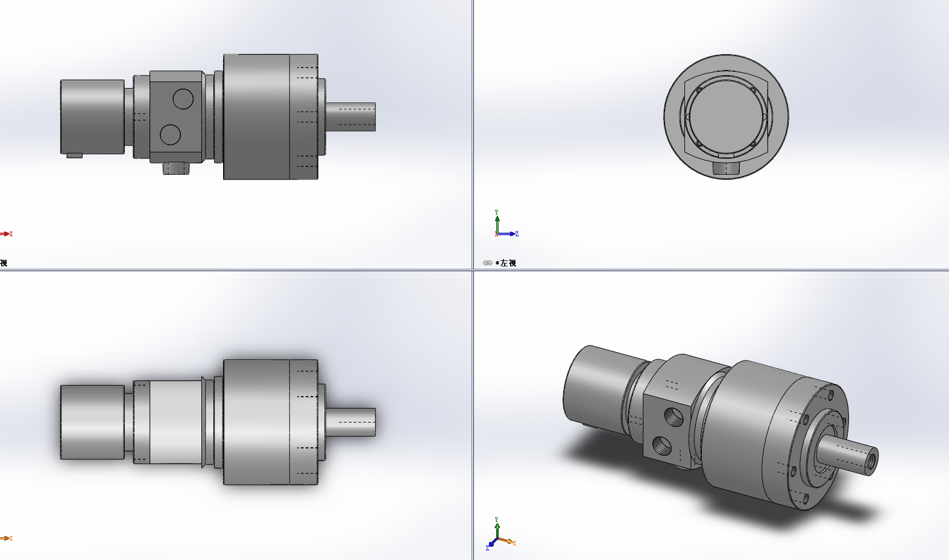Click the green Y axis of the 左视 viewport triad

(x=497, y=221)
